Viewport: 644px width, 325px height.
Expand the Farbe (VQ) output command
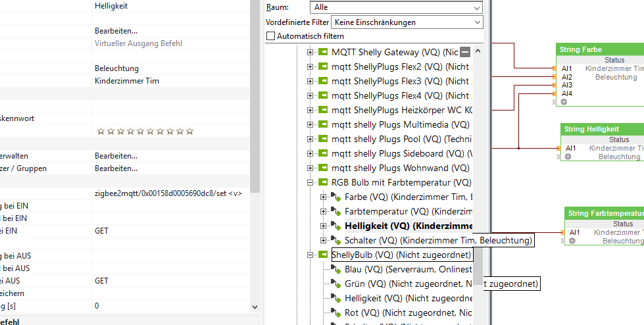(x=323, y=197)
